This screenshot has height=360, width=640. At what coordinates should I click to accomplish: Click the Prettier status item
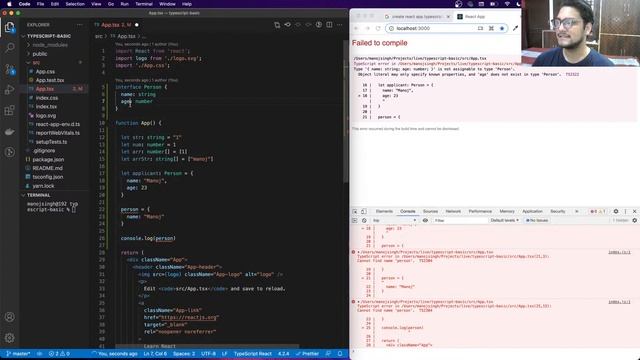(x=307, y=354)
